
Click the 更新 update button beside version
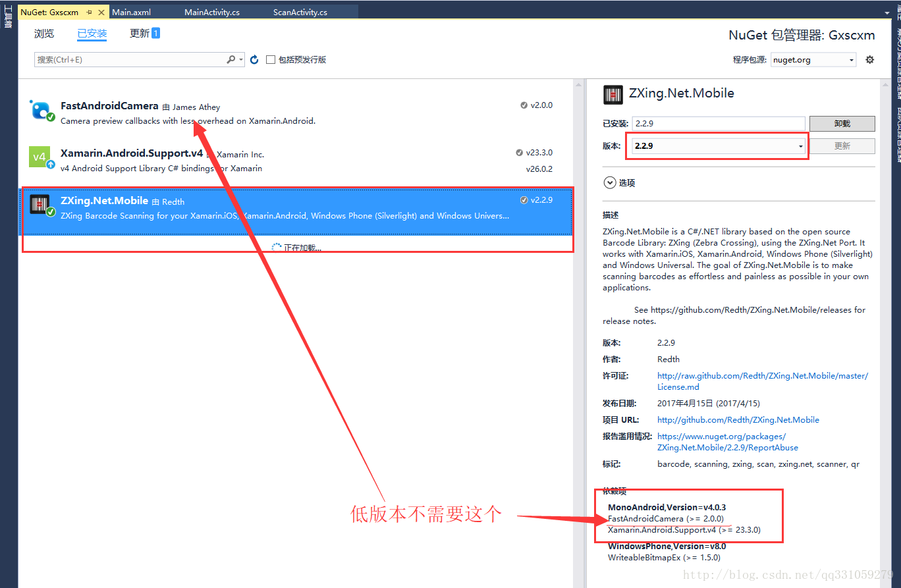click(842, 146)
